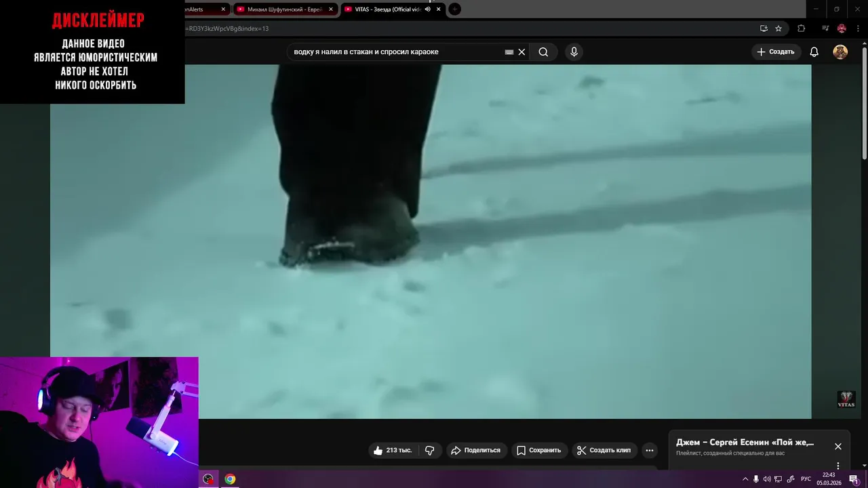Restore down the browser window
Viewport: 868px width, 488px height.
pos(836,9)
